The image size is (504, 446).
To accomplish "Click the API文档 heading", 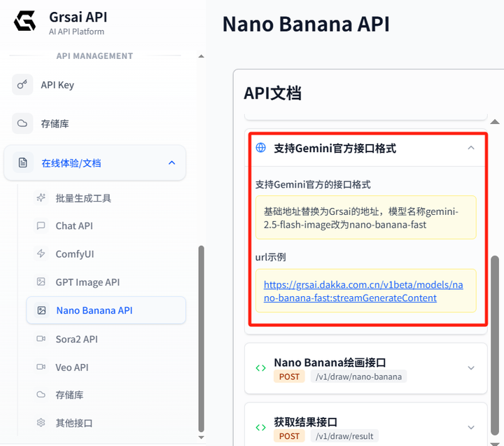I will (x=272, y=93).
